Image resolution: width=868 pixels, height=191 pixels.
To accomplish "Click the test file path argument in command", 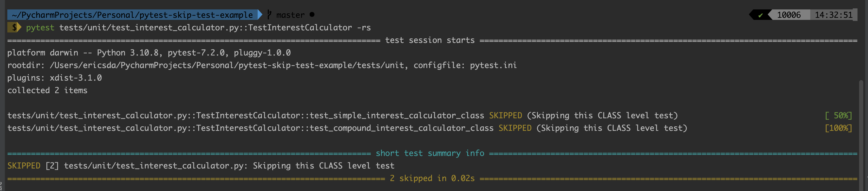I will coord(205,27).
